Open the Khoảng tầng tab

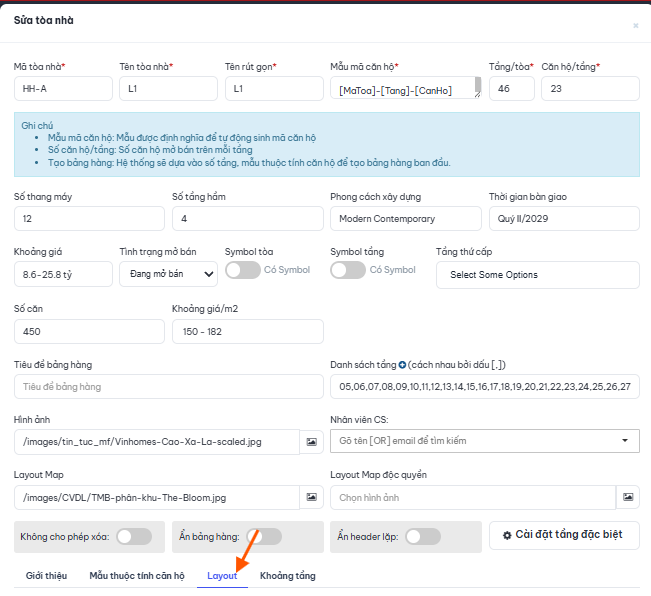point(288,576)
